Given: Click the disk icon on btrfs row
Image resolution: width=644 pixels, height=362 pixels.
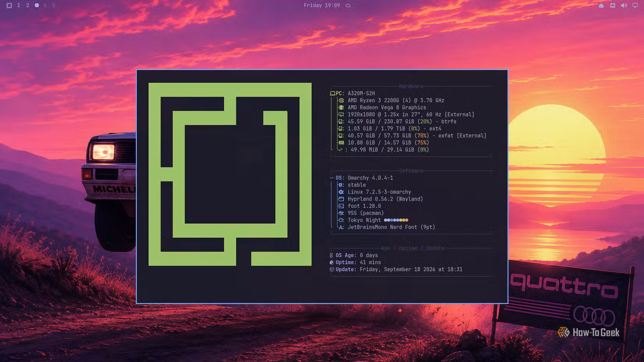Looking at the screenshot, I should point(341,121).
